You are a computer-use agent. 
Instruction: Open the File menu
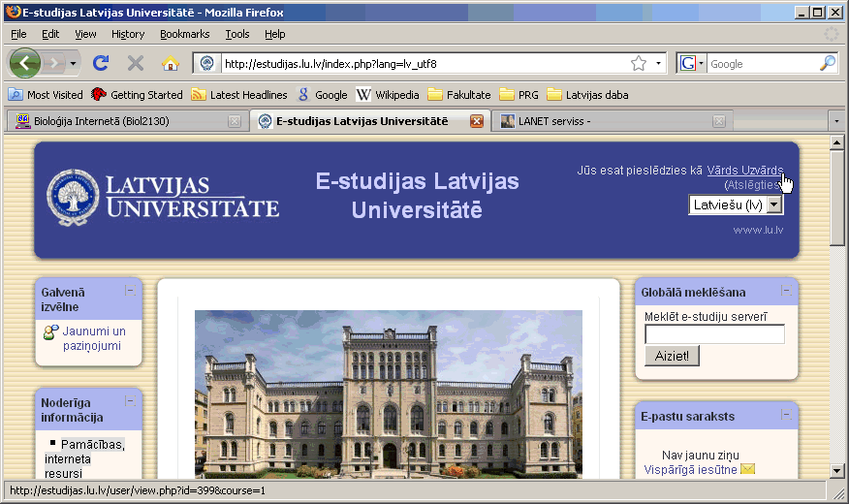coord(18,34)
